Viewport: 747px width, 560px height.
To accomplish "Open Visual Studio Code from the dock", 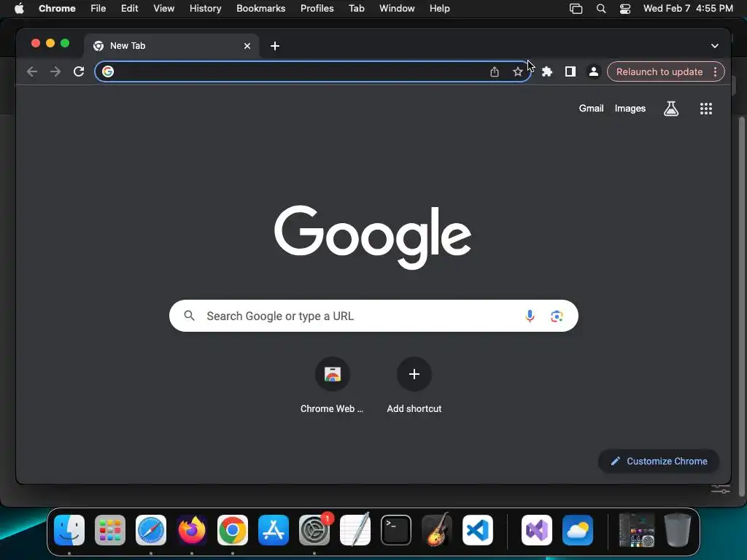I will click(x=478, y=530).
